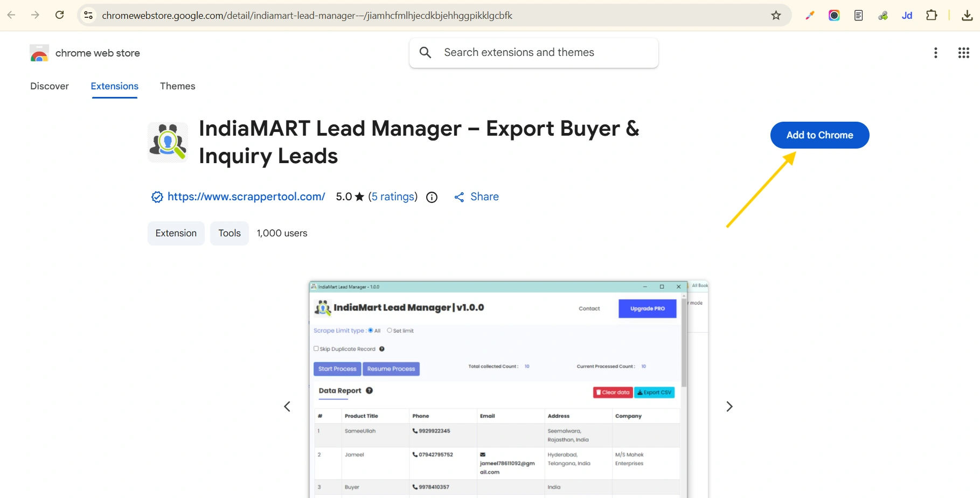Focus the Search extensions and themes field

(x=533, y=53)
